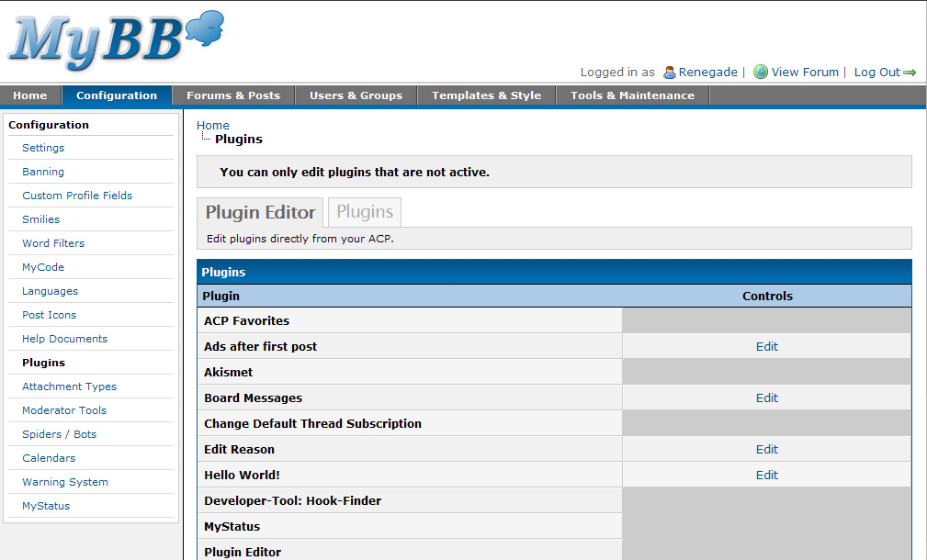Image resolution: width=927 pixels, height=560 pixels.
Task: Select the Configuration menu tab
Action: (x=117, y=95)
